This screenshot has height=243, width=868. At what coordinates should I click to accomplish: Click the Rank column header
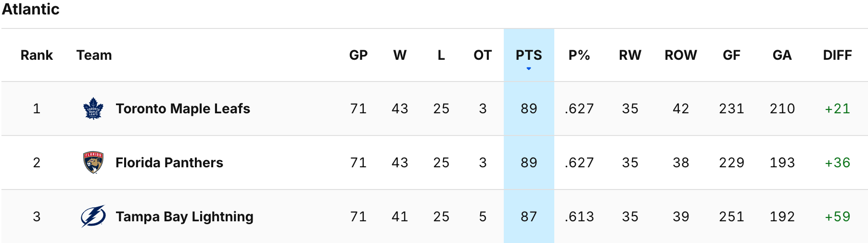[37, 55]
